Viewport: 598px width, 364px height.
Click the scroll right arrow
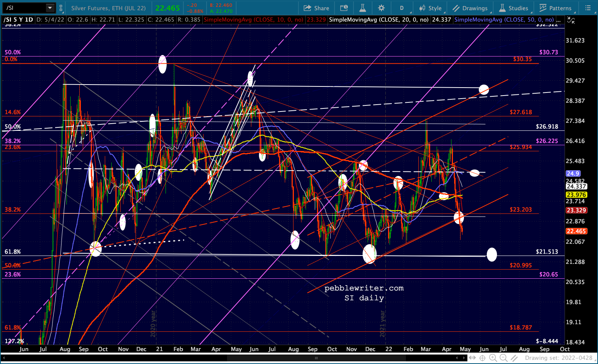coord(463,358)
